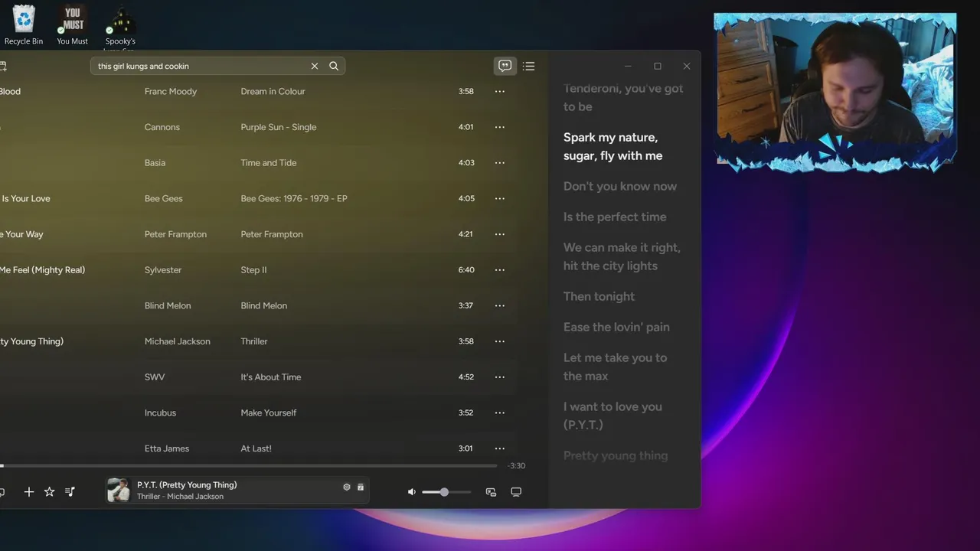Clear the search field text

314,66
